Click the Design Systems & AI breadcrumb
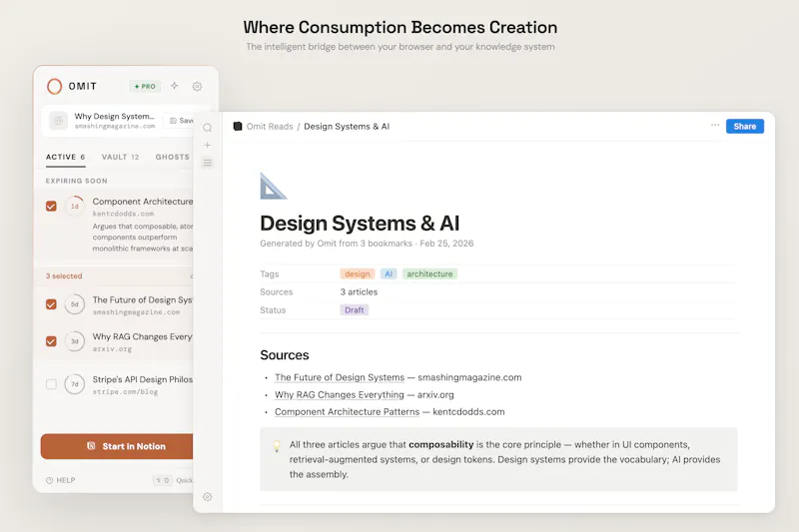This screenshot has width=799, height=532. tap(347, 126)
